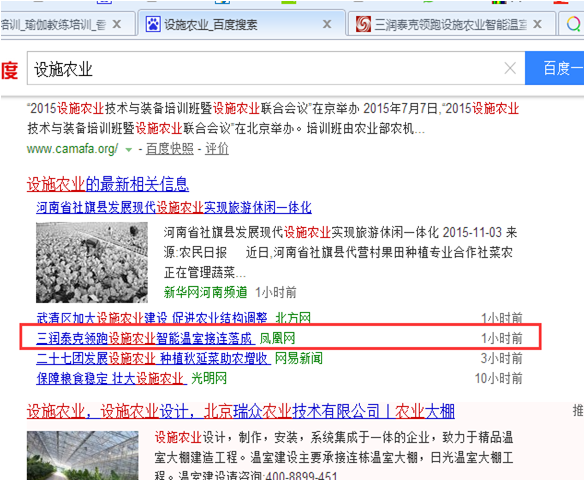Open the 百度快照 link
This screenshot has height=481, width=585.
[170, 149]
